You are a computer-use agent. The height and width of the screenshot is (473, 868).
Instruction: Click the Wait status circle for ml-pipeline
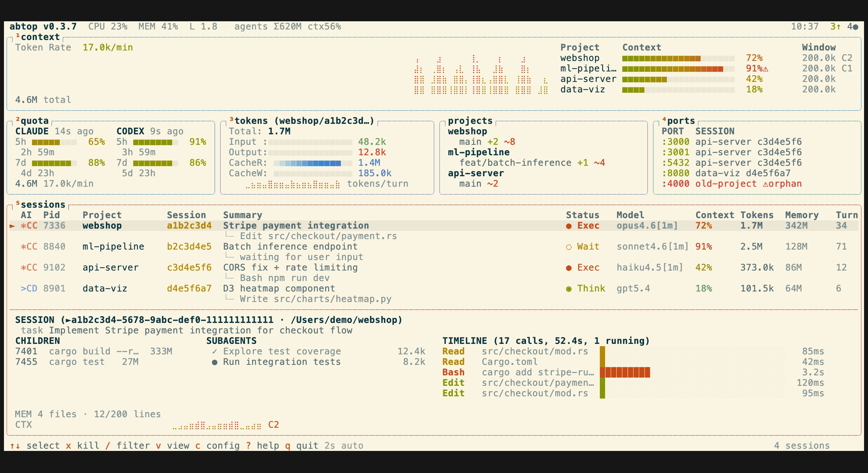(x=569, y=247)
